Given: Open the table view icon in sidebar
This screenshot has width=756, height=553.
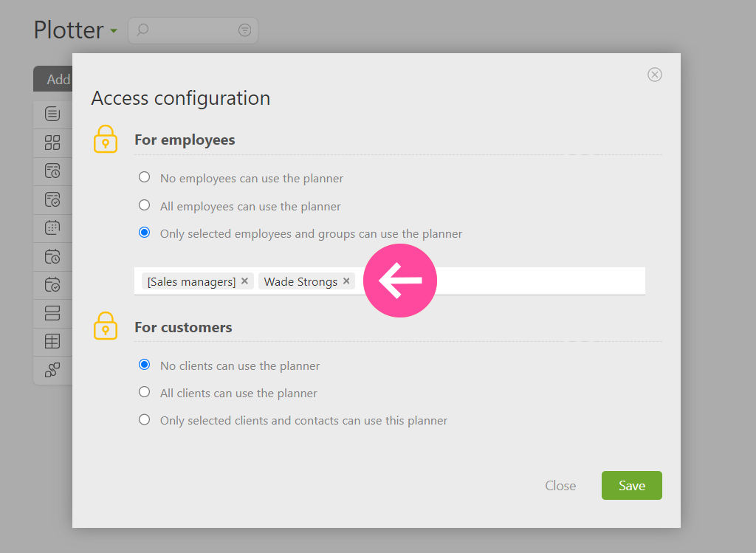Looking at the screenshot, I should point(52,341).
